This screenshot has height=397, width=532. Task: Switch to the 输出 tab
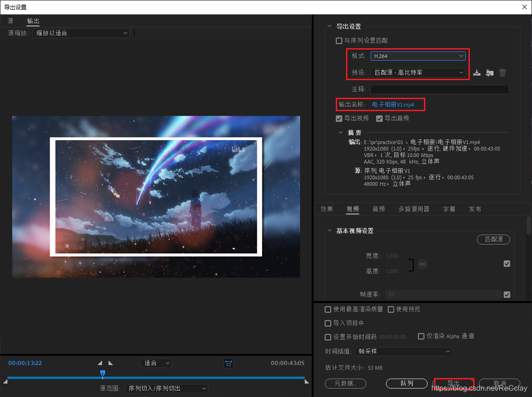click(x=33, y=21)
